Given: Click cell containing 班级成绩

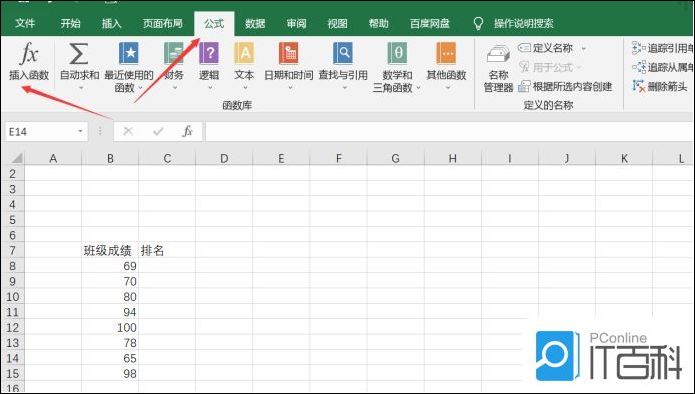Looking at the screenshot, I should click(110, 251).
